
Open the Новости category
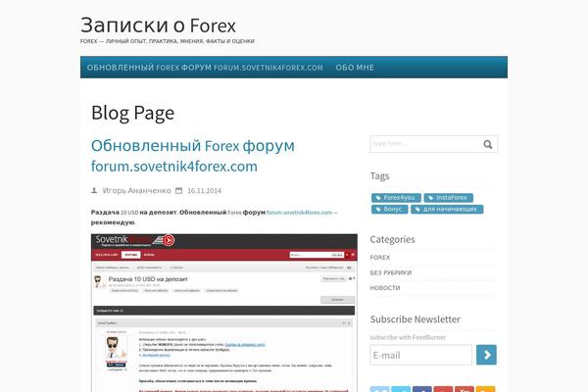coord(385,288)
